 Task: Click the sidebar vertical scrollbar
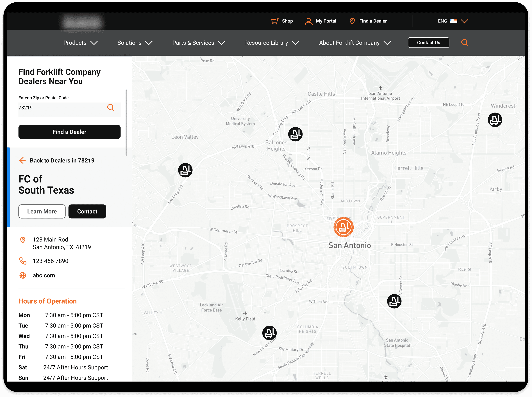pos(126,123)
